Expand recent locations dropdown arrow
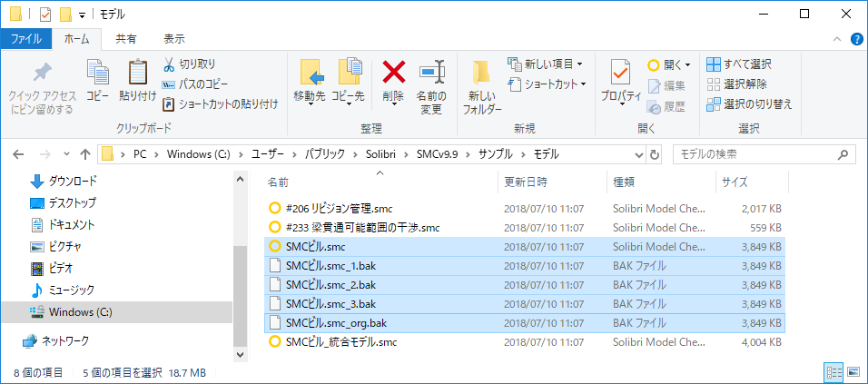The width and height of the screenshot is (868, 384). coord(67,154)
